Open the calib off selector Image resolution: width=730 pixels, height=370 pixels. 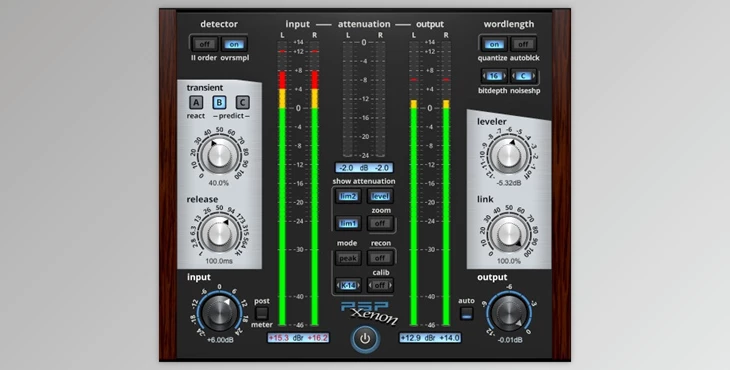[380, 285]
